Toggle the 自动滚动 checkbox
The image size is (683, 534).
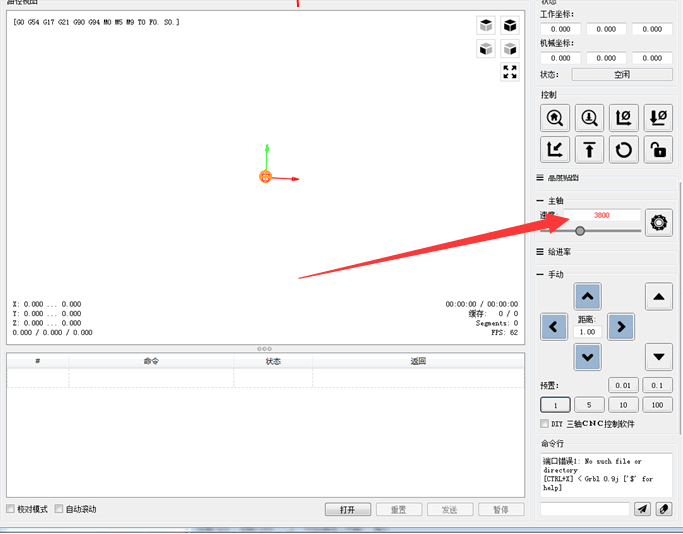60,509
